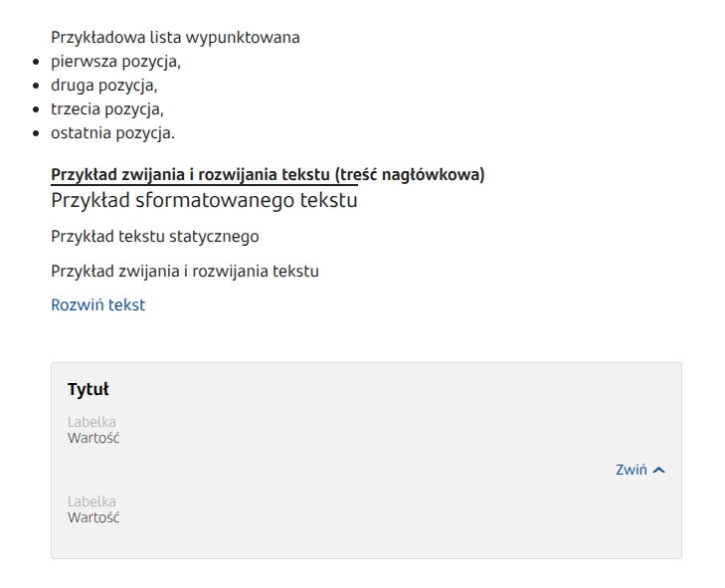Select the 'trzecia pozycja' list item

coord(107,109)
